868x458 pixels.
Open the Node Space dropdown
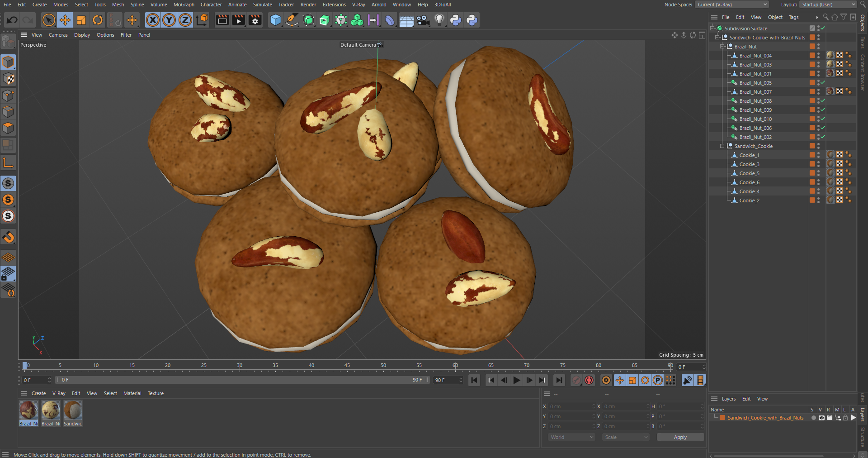coord(732,5)
